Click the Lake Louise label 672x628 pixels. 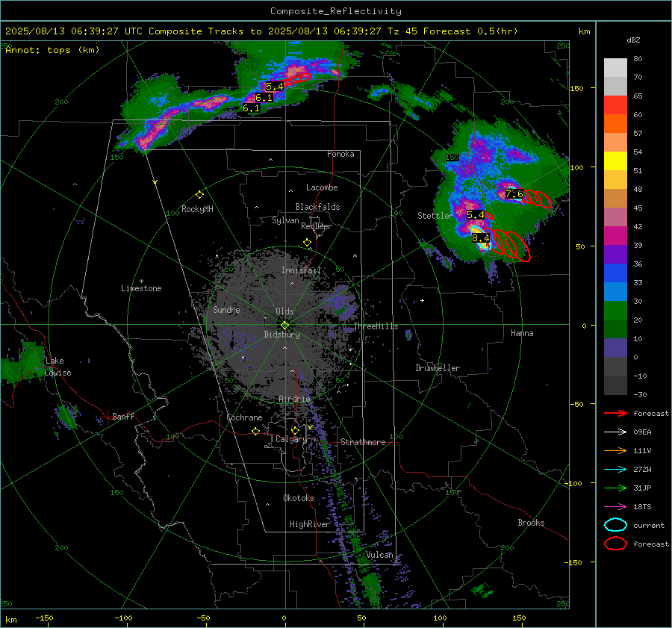click(58, 367)
